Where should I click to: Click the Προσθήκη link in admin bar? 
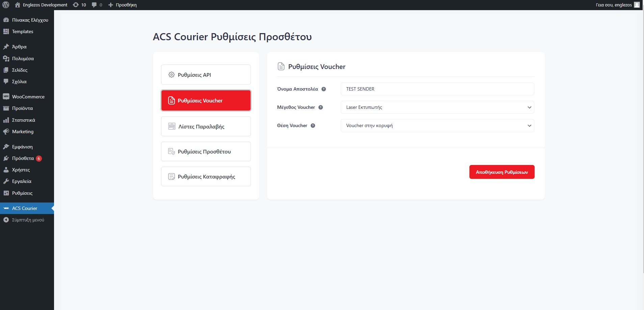126,5
